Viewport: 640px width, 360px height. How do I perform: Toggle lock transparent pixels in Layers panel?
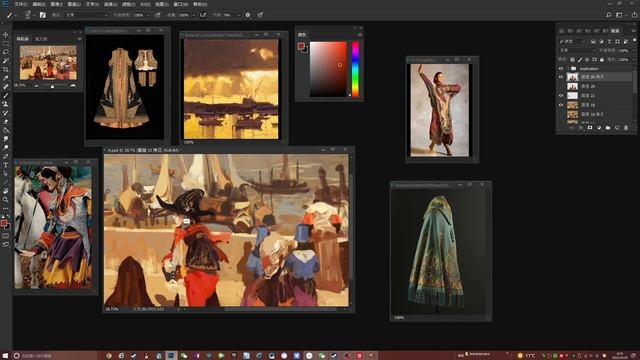pyautogui.click(x=572, y=60)
